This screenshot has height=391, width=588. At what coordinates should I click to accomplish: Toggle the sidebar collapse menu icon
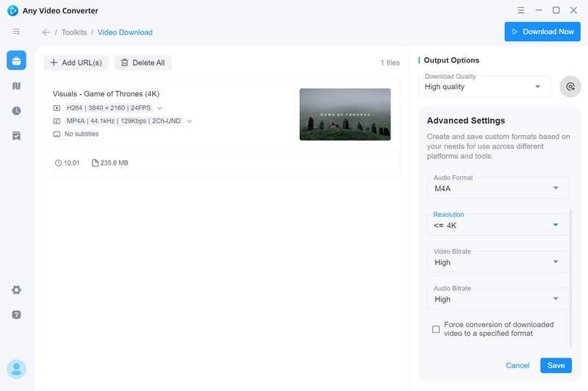pyautogui.click(x=16, y=32)
